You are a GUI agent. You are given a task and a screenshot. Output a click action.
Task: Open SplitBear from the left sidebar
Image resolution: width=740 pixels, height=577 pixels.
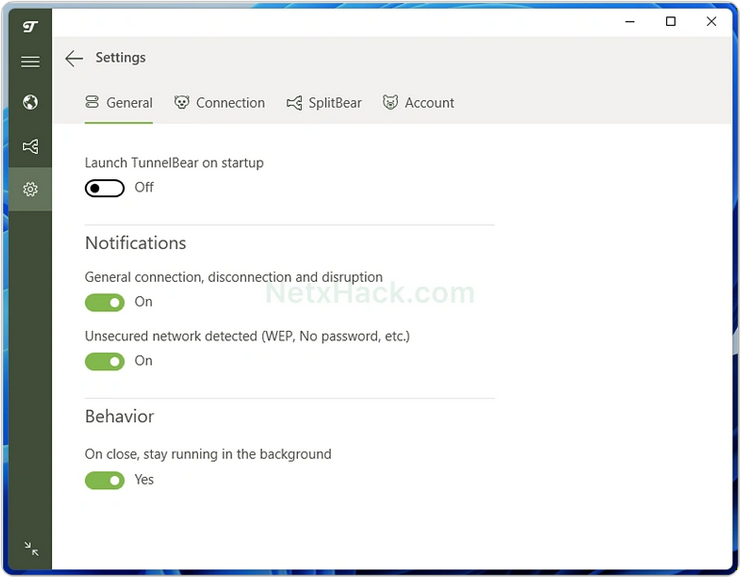[30, 147]
